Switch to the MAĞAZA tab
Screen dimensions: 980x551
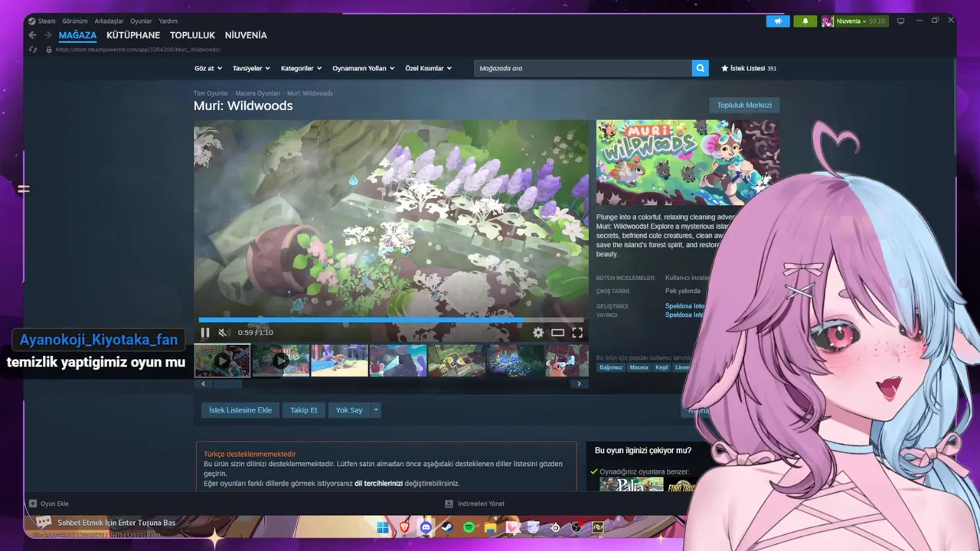(x=77, y=35)
